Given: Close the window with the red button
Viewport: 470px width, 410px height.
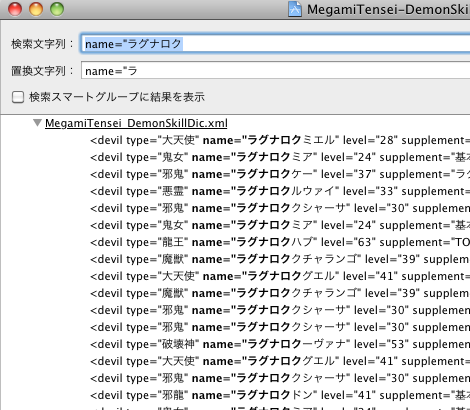Looking at the screenshot, I should [x=15, y=9].
